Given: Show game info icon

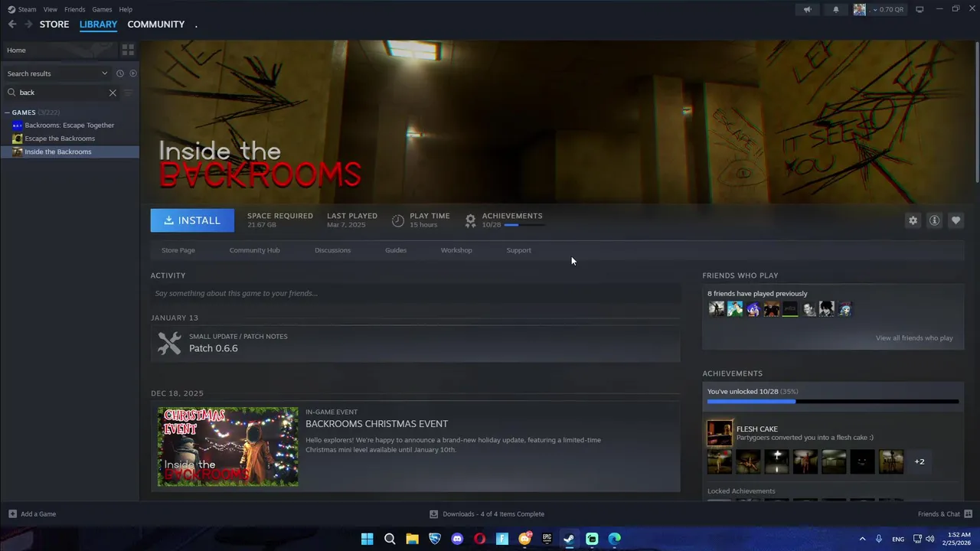Looking at the screenshot, I should pos(934,220).
